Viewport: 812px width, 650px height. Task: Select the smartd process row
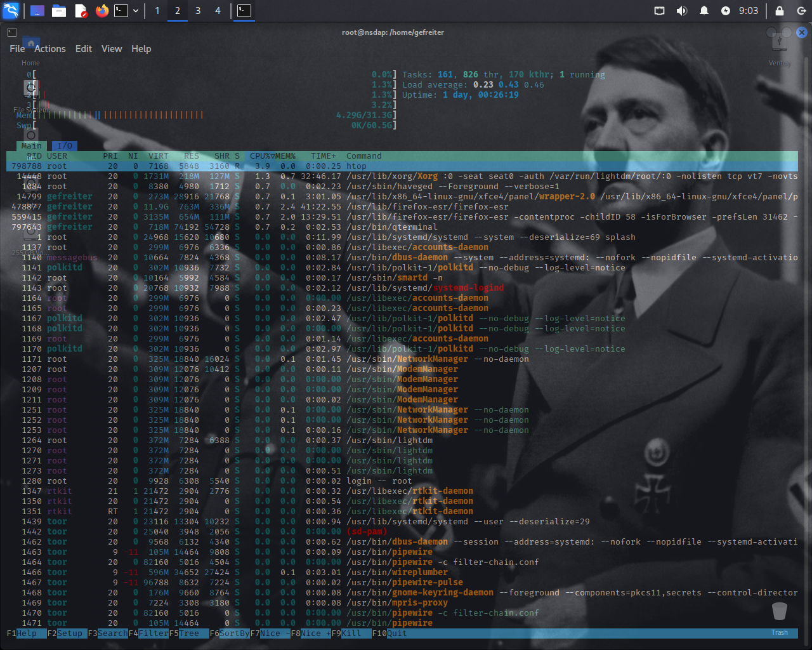[x=402, y=278]
